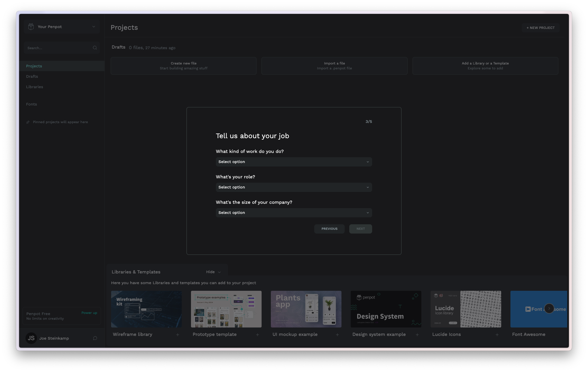Open the kind of work dropdown
Viewport: 588px width, 372px height.
pyautogui.click(x=294, y=162)
